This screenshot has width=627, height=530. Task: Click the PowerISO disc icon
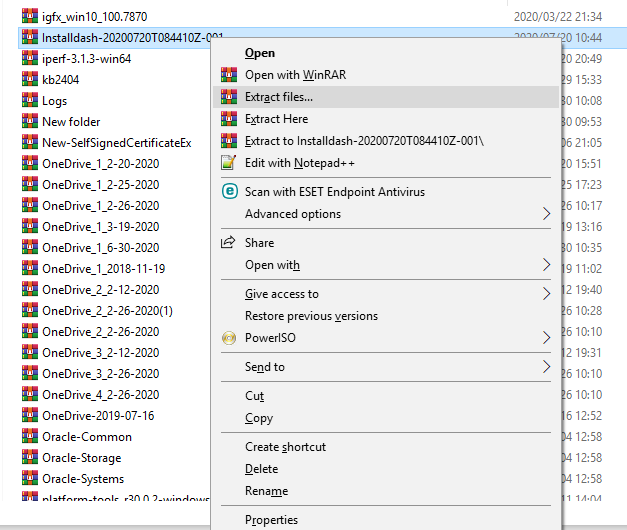pos(229,338)
